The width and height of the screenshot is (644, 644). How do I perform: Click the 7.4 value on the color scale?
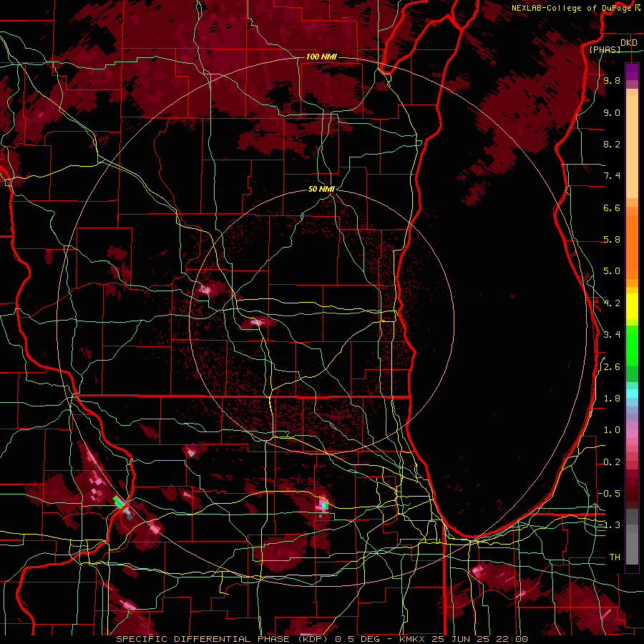[x=612, y=176]
